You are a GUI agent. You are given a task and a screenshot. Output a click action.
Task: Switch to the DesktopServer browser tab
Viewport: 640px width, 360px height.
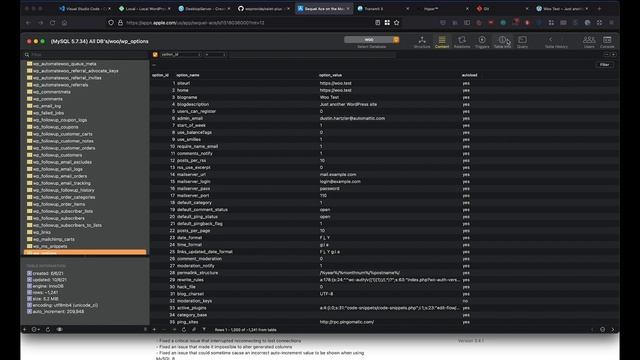204,9
